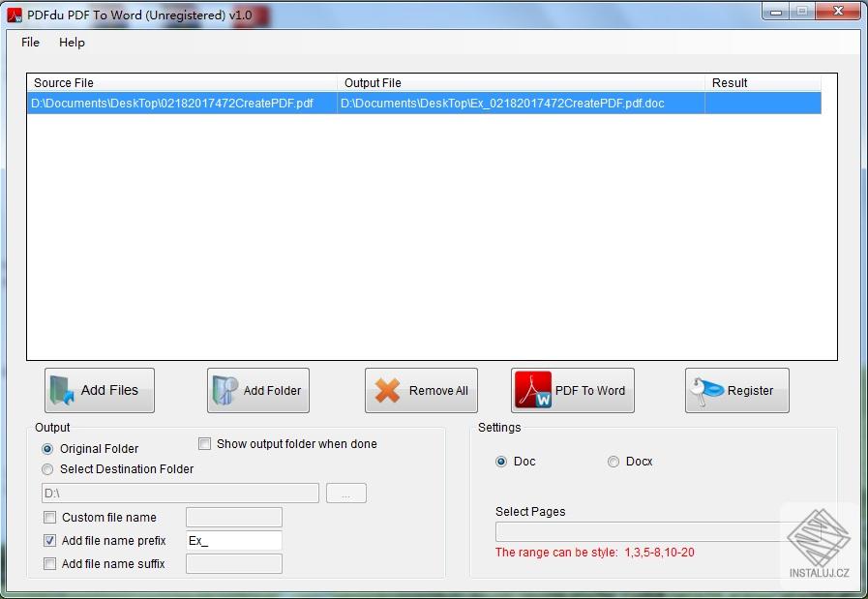Viewport: 868px width, 599px height.
Task: Select the Select Destination Folder option
Action: click(47, 469)
